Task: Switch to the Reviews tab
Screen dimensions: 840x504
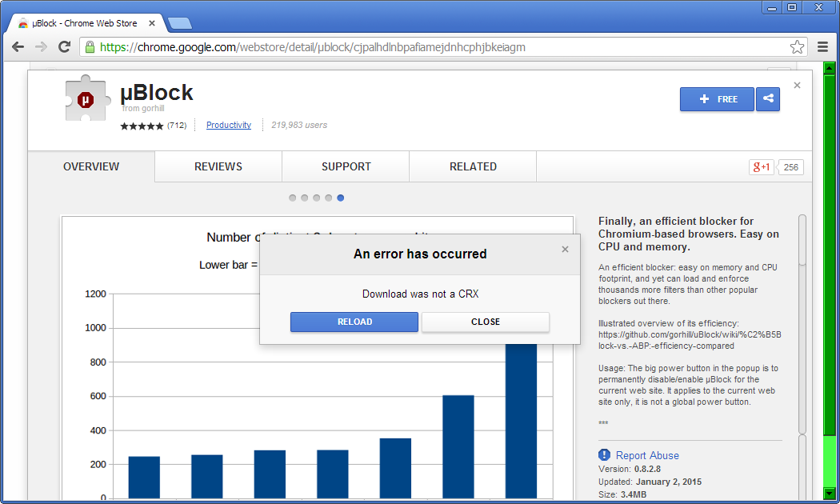Action: click(x=218, y=166)
